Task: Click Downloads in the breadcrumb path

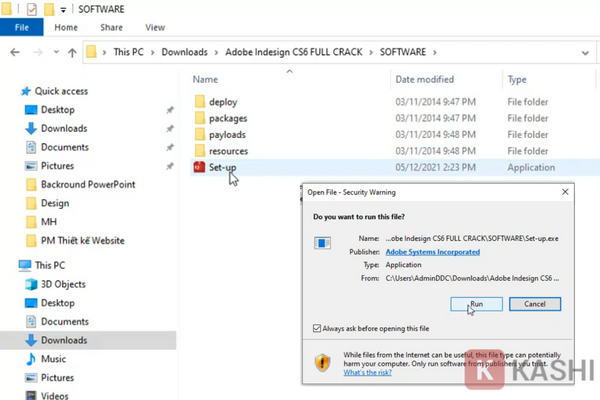Action: (184, 52)
